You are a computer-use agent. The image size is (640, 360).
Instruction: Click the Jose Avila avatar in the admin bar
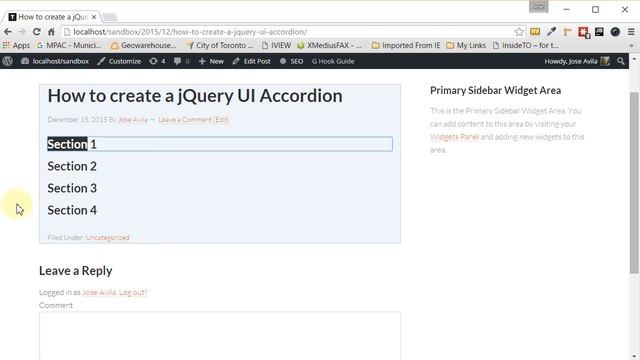(605, 61)
